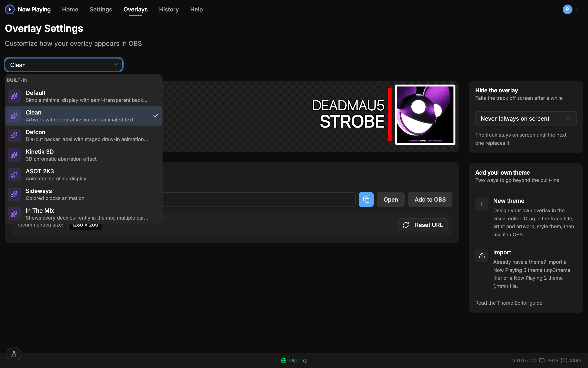Image resolution: width=588 pixels, height=368 pixels.
Task: Open the profile avatar P
Action: point(567,9)
